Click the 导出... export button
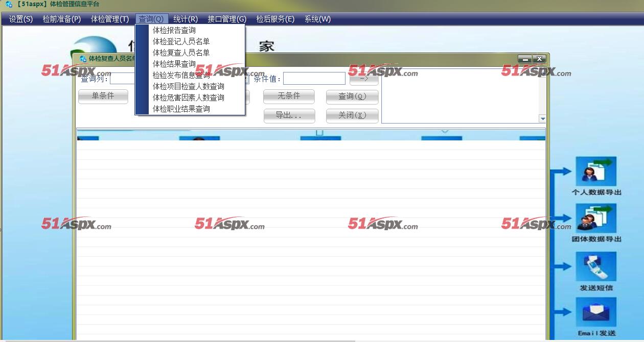 click(x=289, y=115)
